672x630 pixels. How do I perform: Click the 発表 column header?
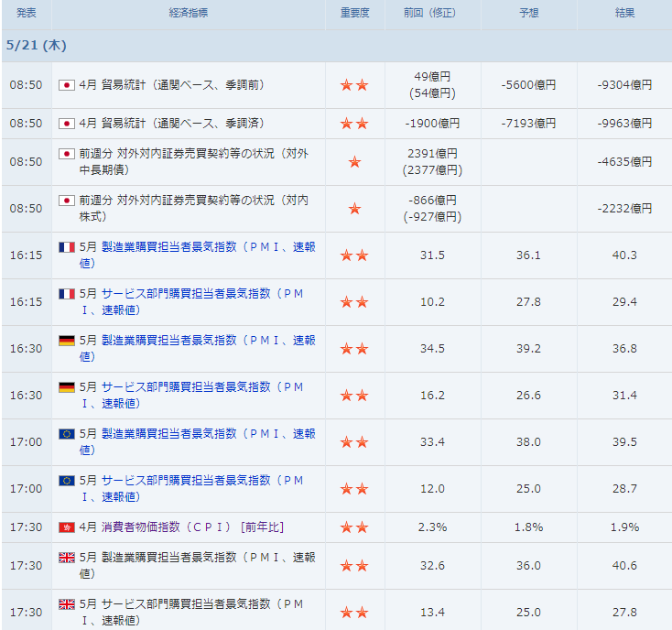coord(27,13)
